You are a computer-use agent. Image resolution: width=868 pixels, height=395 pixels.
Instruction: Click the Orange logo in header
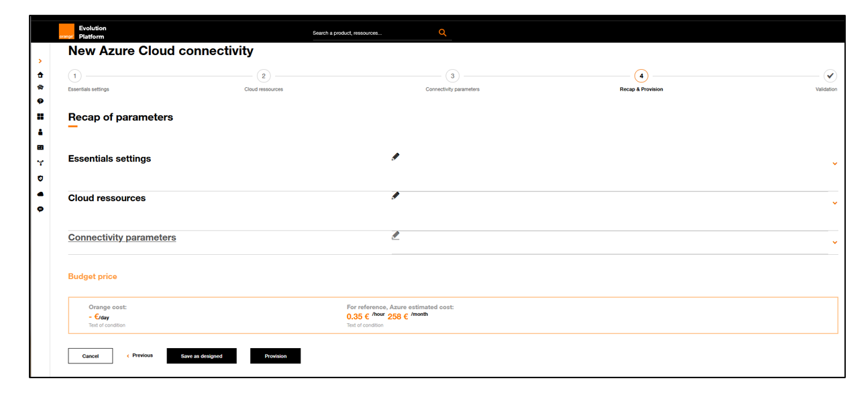[66, 32]
